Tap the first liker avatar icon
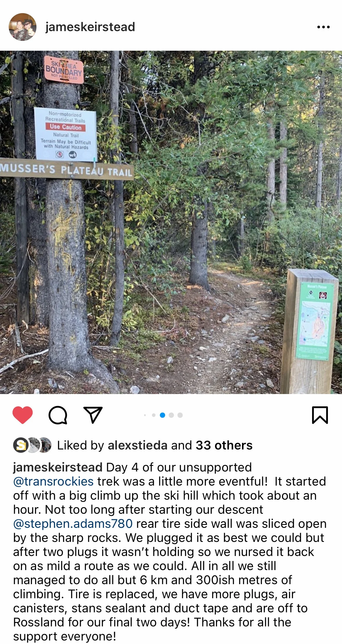Image resolution: width=342 pixels, height=644 pixels. coord(20,445)
